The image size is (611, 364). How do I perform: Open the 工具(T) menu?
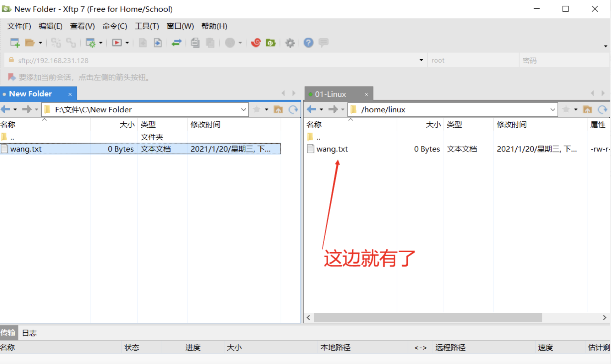[x=147, y=26]
